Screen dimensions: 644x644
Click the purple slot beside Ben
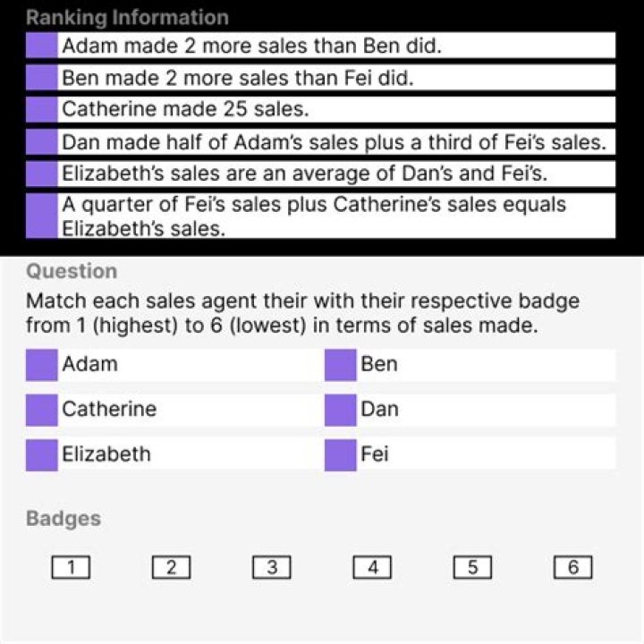click(341, 365)
